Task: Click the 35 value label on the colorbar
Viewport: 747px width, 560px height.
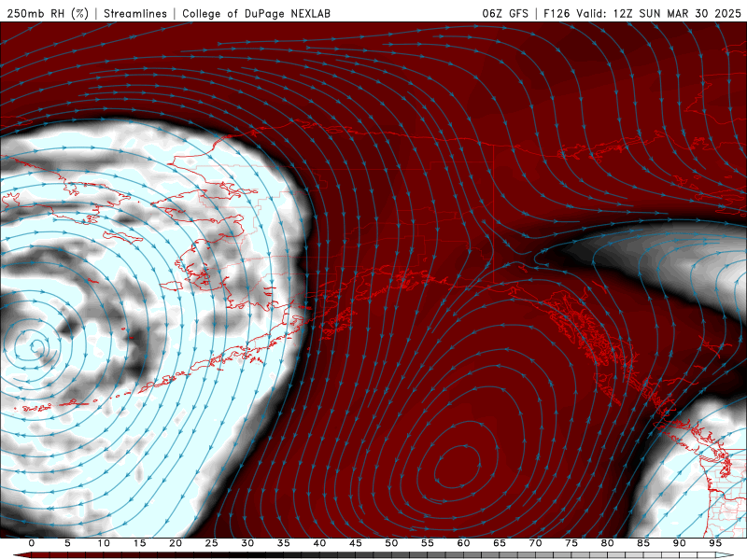Action: pyautogui.click(x=284, y=543)
